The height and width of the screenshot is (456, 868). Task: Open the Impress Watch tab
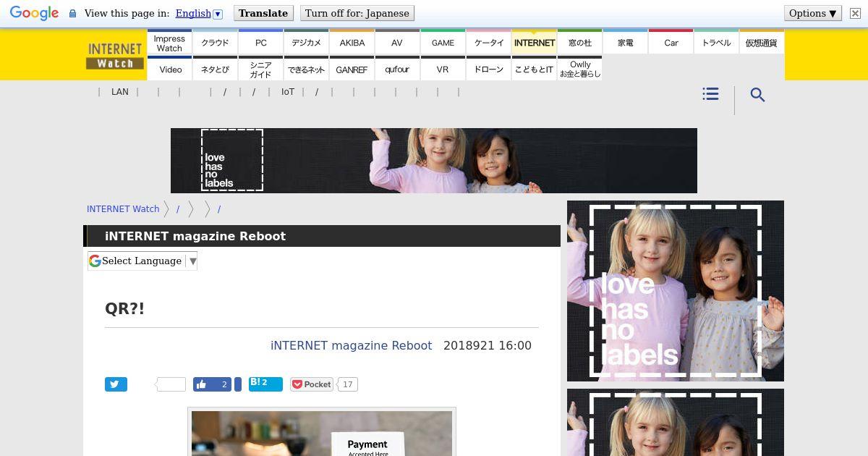click(x=169, y=43)
